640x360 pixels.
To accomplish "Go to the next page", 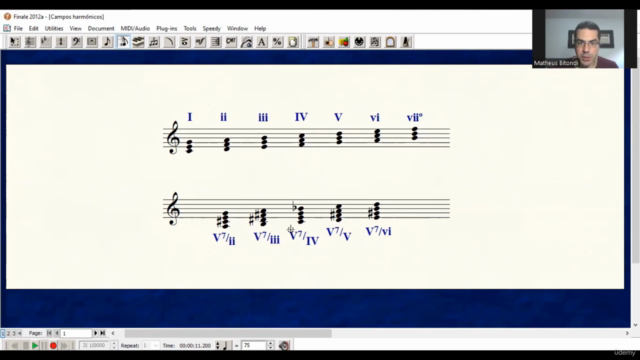I will pos(96,333).
